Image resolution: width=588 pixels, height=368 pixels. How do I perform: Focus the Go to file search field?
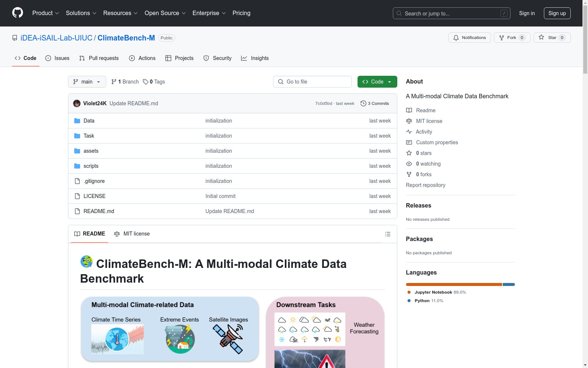tap(312, 82)
